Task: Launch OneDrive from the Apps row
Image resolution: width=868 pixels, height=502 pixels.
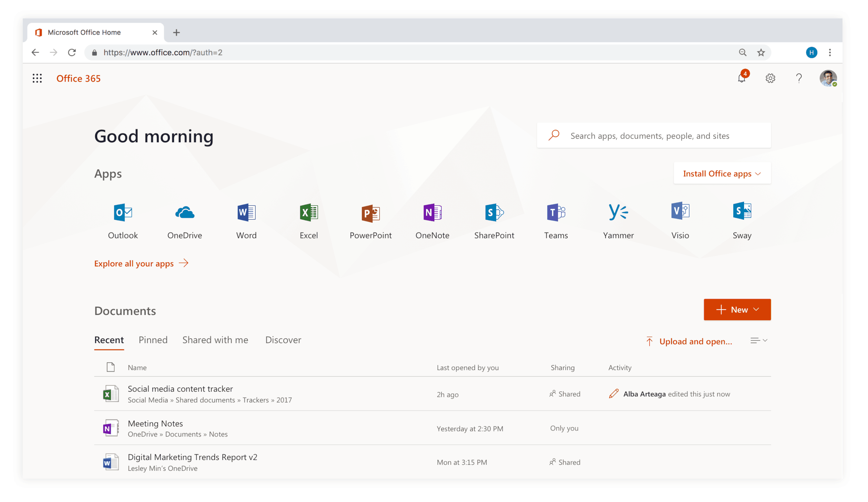Action: 185,212
